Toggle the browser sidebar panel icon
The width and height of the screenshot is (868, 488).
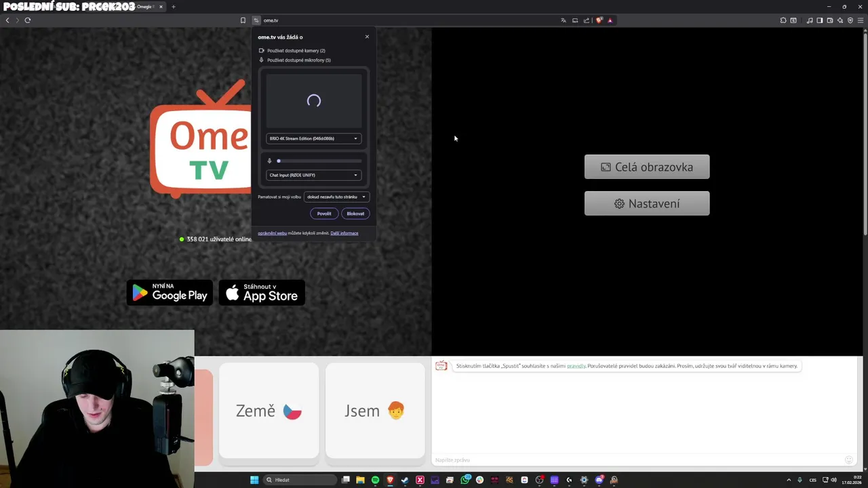tap(820, 20)
